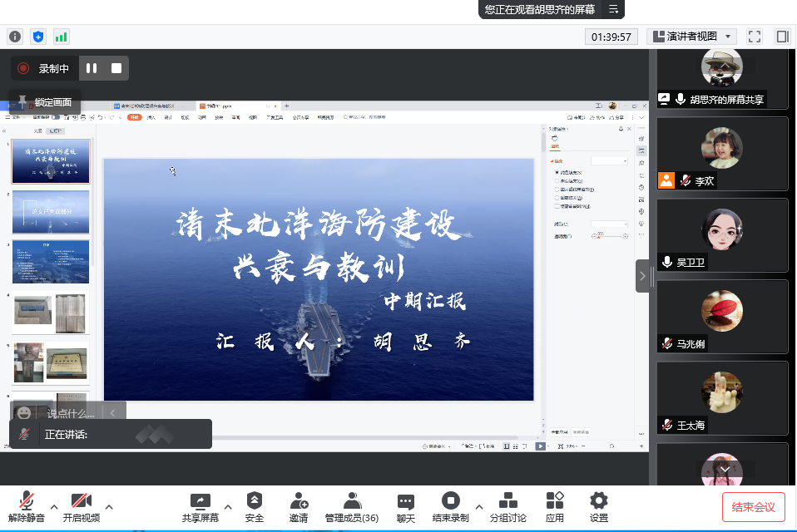This screenshot has width=797, height=532.
Task: Unmute the microphone
Action: (x=27, y=501)
